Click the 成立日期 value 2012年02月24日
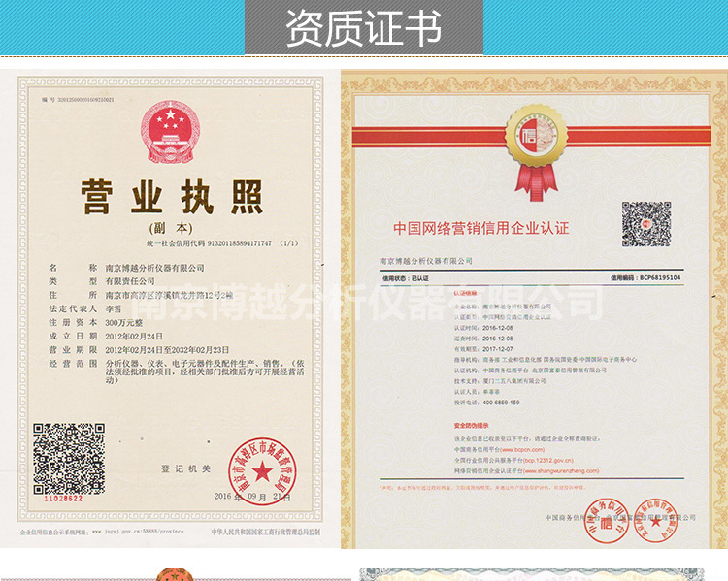This screenshot has height=581, width=728. pos(134,336)
